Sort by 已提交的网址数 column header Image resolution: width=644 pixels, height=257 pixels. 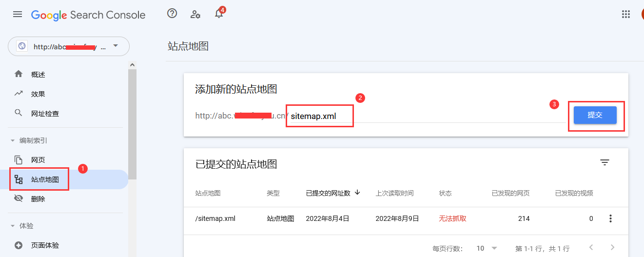tap(333, 193)
